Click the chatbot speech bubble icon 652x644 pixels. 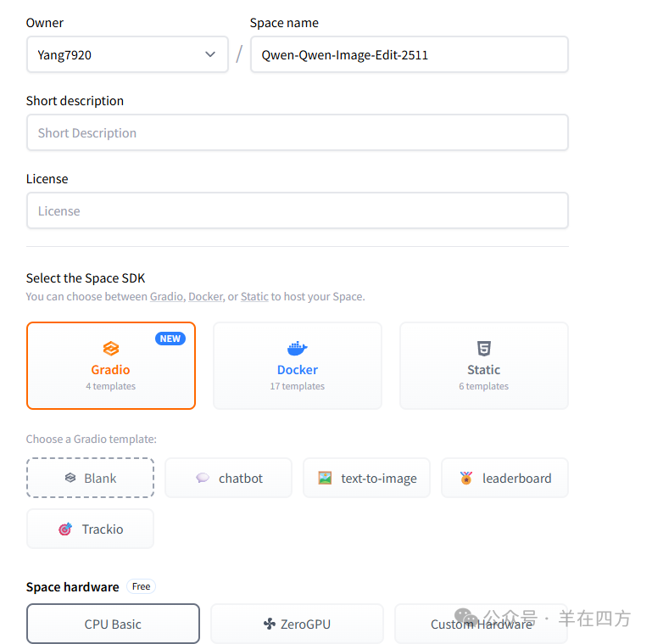[203, 478]
